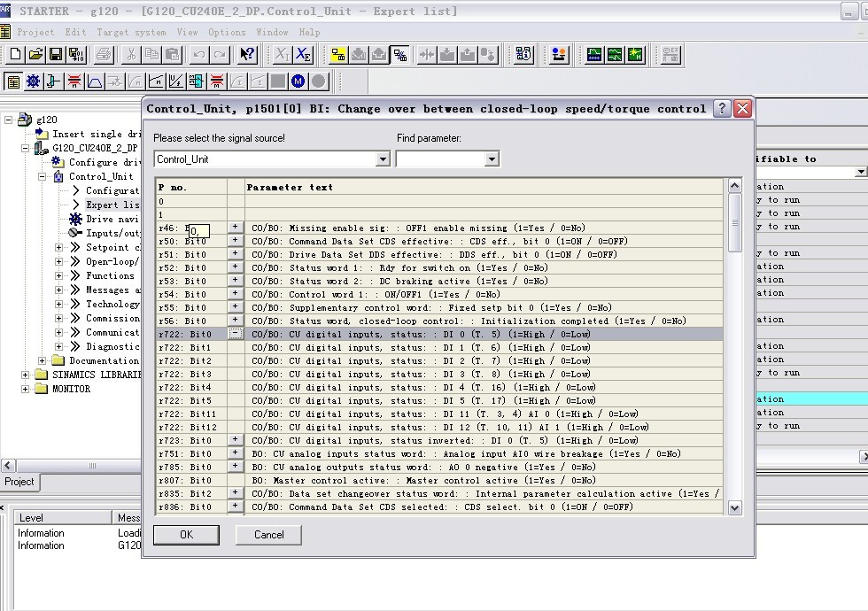Save project with the floppy disk icon

(55, 54)
